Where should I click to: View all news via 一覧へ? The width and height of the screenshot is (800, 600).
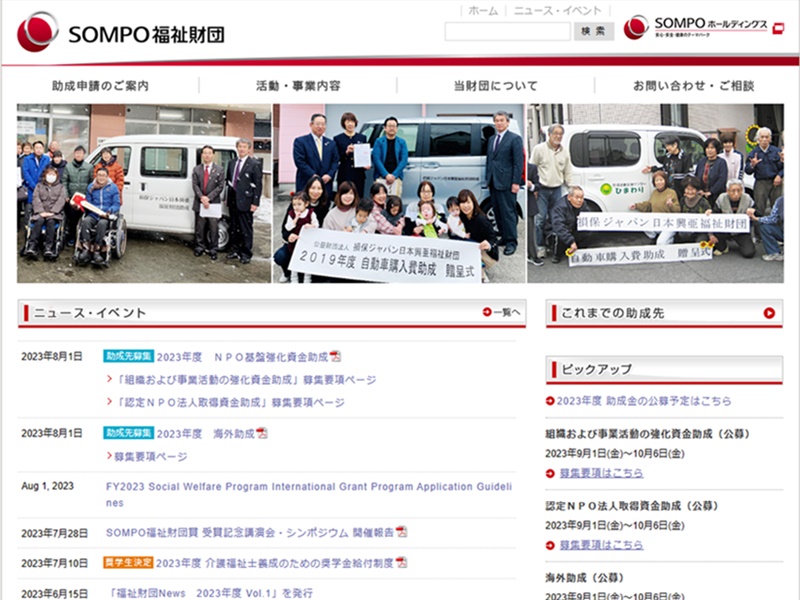tap(507, 312)
